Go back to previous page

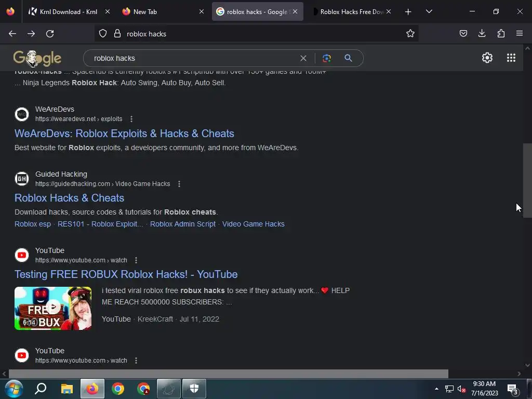tap(12, 34)
